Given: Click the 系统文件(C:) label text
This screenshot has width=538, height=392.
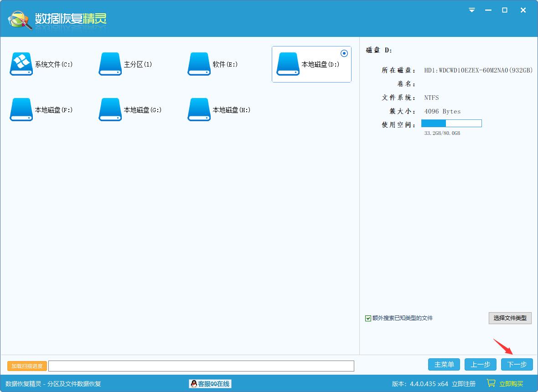Looking at the screenshot, I should 53,64.
